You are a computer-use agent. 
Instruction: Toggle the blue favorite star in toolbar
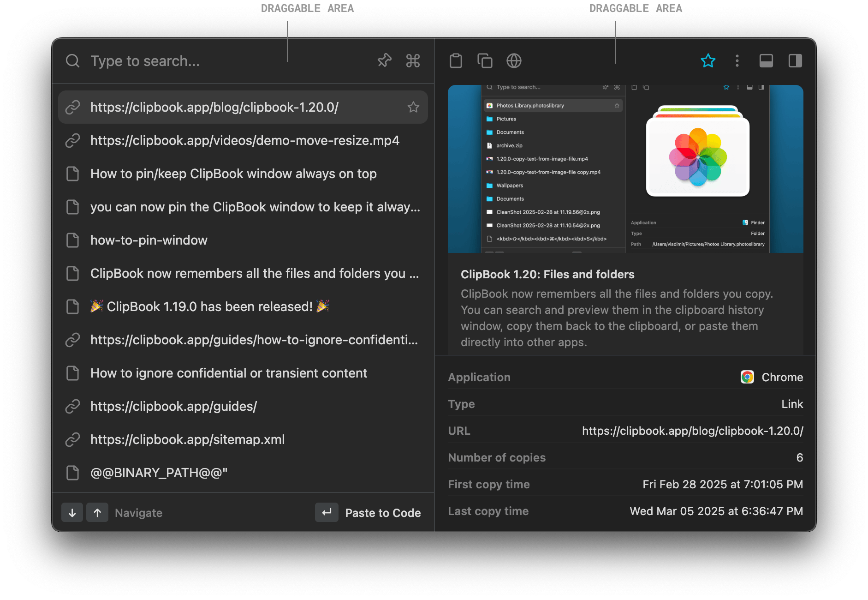point(708,60)
